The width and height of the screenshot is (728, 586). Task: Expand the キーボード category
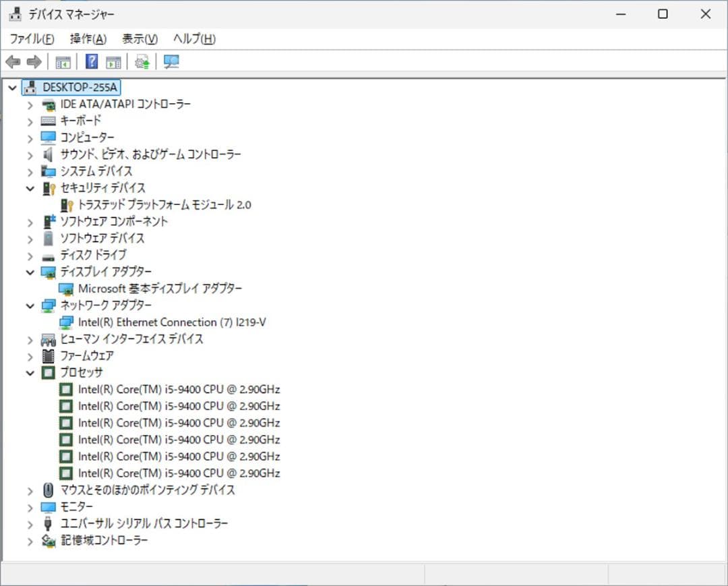point(30,121)
